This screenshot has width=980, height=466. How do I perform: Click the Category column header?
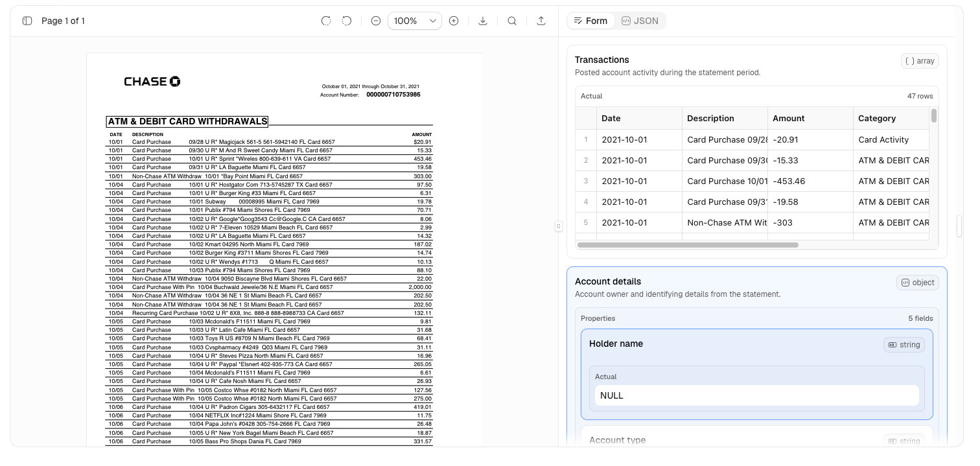tap(891, 118)
